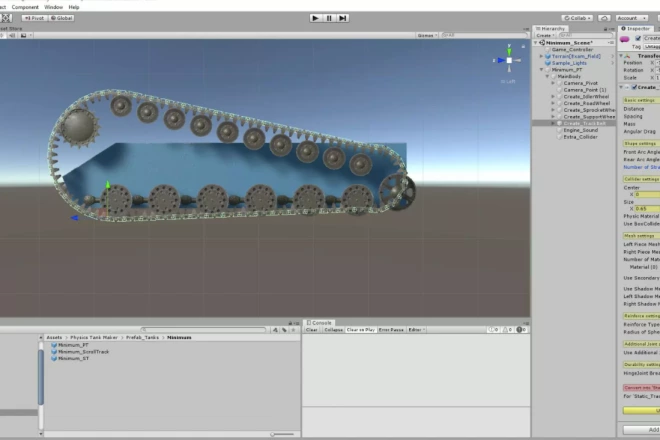Image resolution: width=660 pixels, height=440 pixels.
Task: Toggle the Global handle rotation button
Action: point(62,18)
